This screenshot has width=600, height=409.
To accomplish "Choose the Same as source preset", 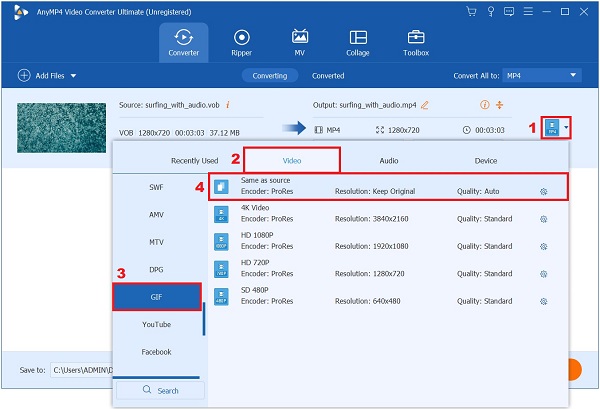I will pos(388,186).
